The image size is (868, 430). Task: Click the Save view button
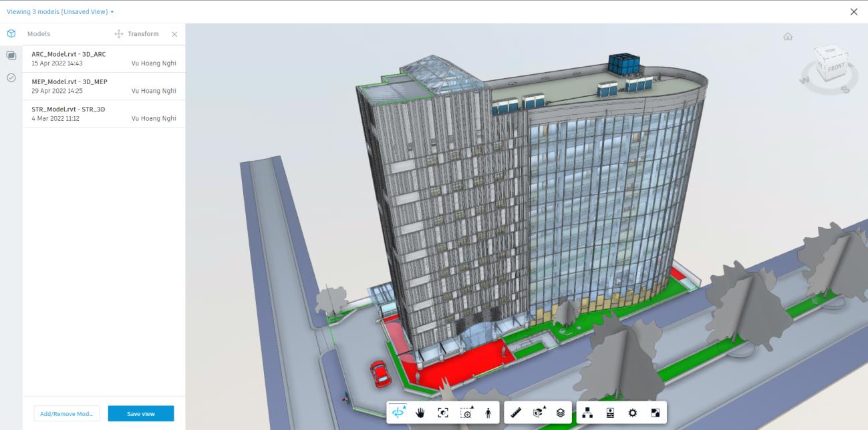click(141, 414)
